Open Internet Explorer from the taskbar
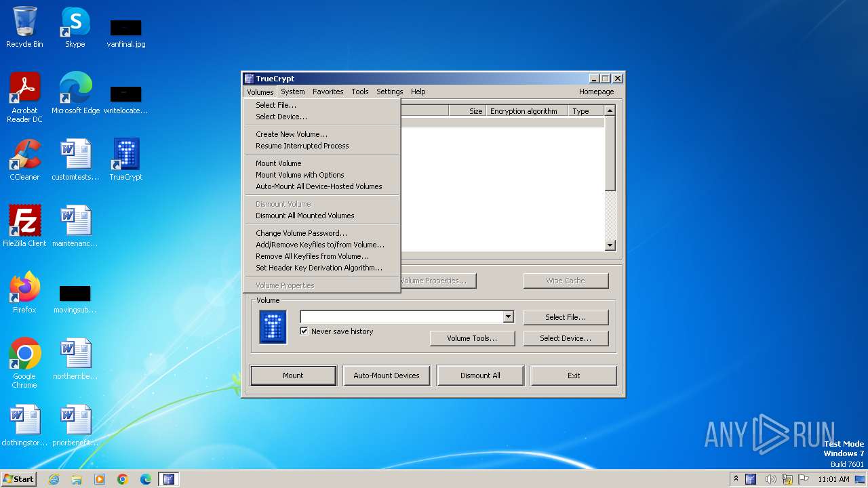Image resolution: width=868 pixels, height=488 pixels. tap(54, 479)
